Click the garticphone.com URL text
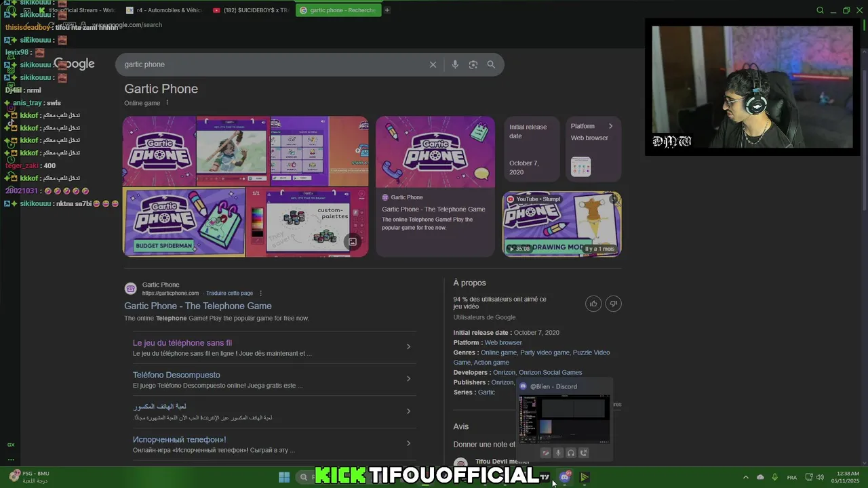 tap(170, 293)
